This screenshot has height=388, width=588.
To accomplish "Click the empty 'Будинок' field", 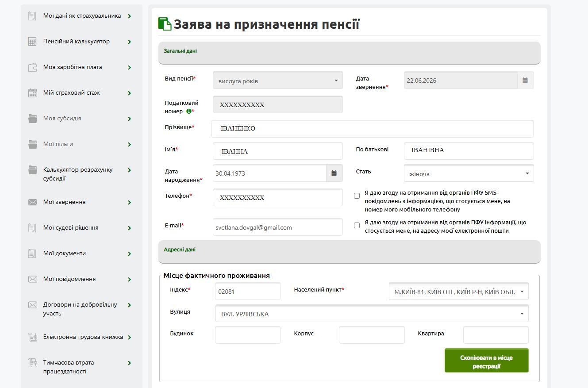I will click(x=248, y=335).
